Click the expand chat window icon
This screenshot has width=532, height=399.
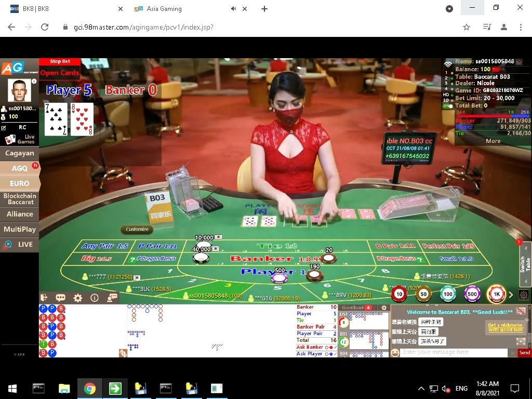(x=521, y=341)
